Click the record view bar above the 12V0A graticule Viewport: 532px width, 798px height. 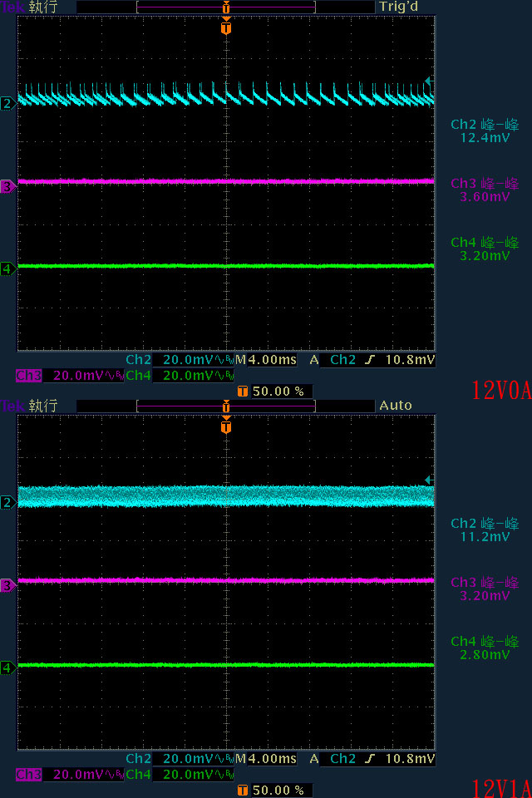[226, 7]
